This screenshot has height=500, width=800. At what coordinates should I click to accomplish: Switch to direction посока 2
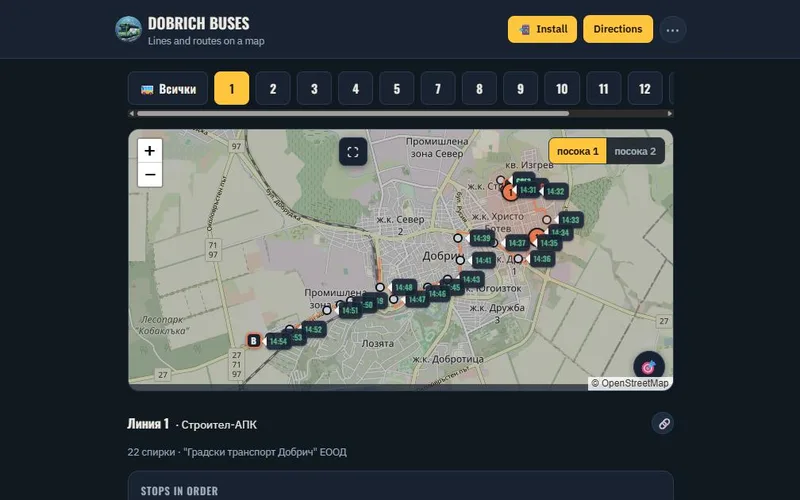(635, 151)
